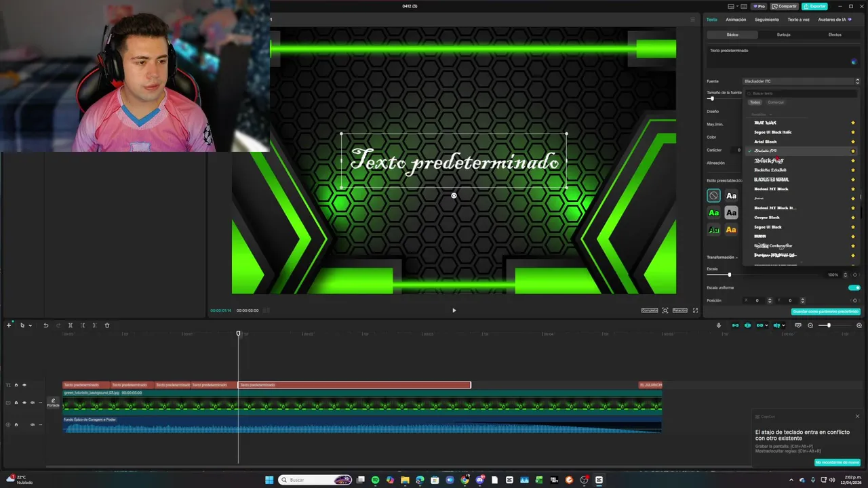Toggle the main track magnet snapping icon
The image size is (868, 488).
pyautogui.click(x=735, y=325)
